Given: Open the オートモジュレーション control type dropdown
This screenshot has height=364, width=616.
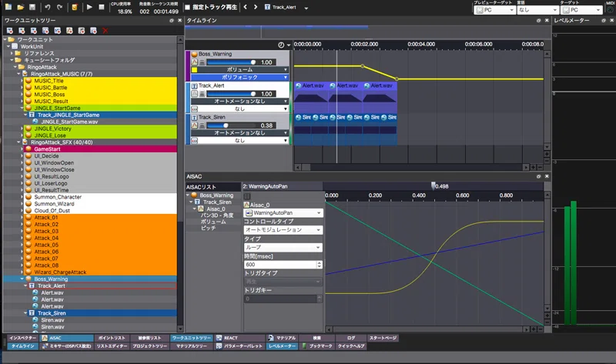Looking at the screenshot, I should coord(283,229).
